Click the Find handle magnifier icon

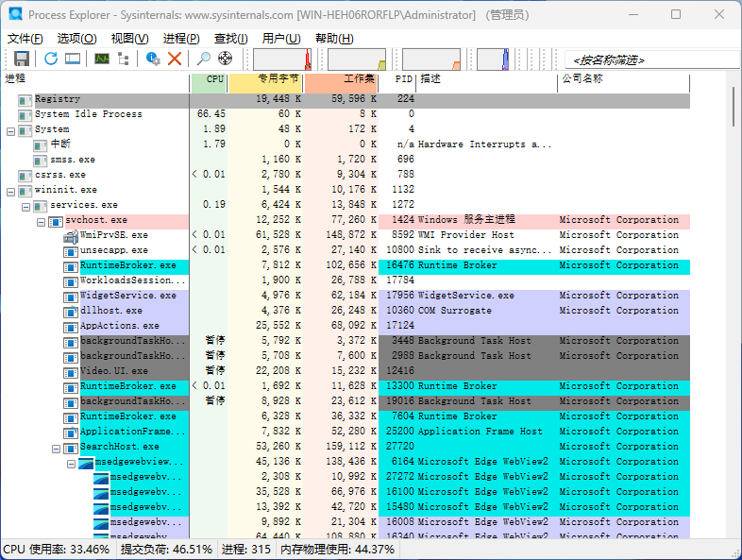click(204, 59)
